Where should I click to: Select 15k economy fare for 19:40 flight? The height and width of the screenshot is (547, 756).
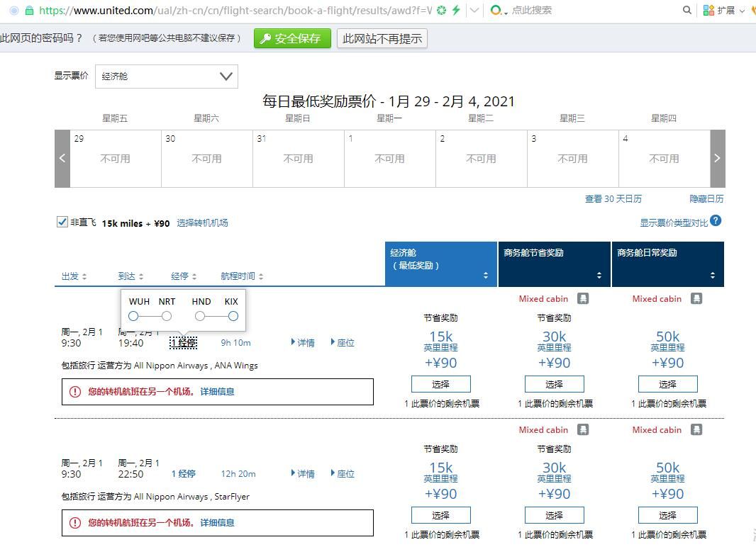click(440, 384)
